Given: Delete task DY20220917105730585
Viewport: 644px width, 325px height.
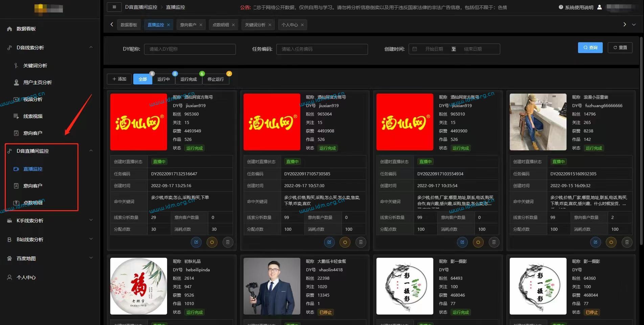Looking at the screenshot, I should 361,242.
